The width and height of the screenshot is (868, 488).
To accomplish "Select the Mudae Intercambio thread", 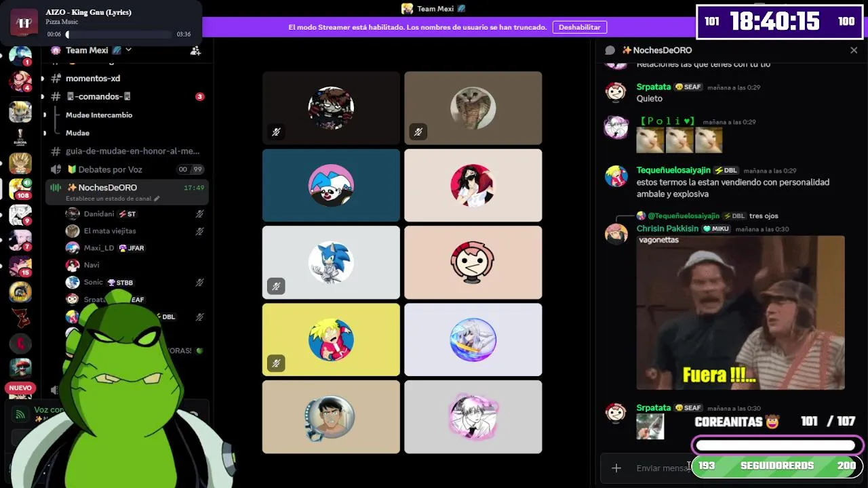I will [99, 115].
